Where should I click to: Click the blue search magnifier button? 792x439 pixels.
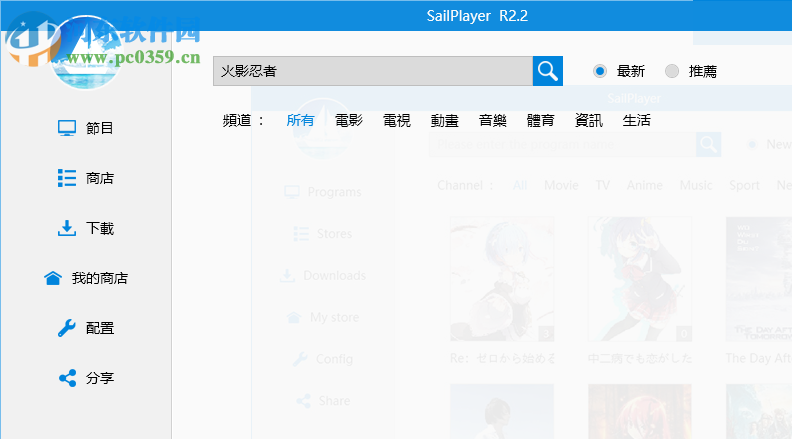click(548, 71)
